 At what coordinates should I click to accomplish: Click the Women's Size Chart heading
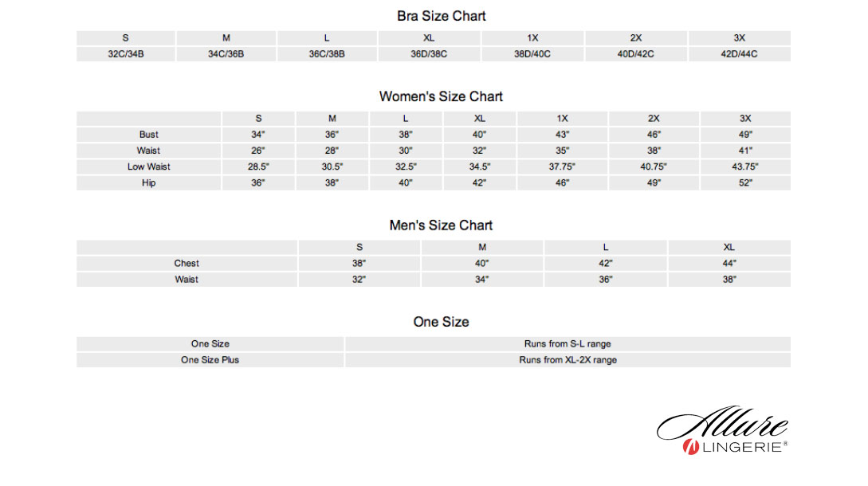pos(441,96)
